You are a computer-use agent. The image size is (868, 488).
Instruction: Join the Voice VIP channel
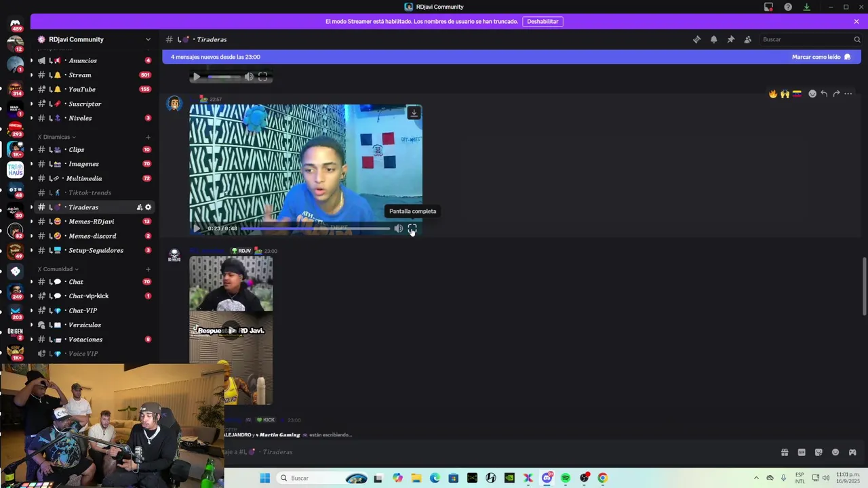click(83, 354)
